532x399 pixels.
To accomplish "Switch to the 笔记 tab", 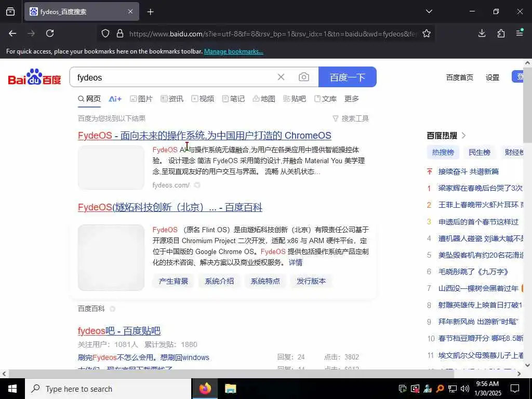I will coord(233,99).
